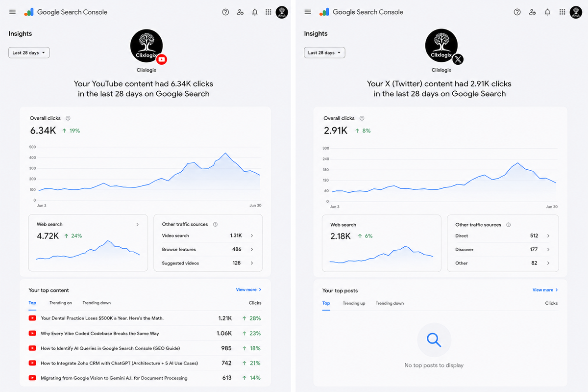Click account avatar in X (Twitter) panel header
The width and height of the screenshot is (588, 392).
tap(576, 12)
